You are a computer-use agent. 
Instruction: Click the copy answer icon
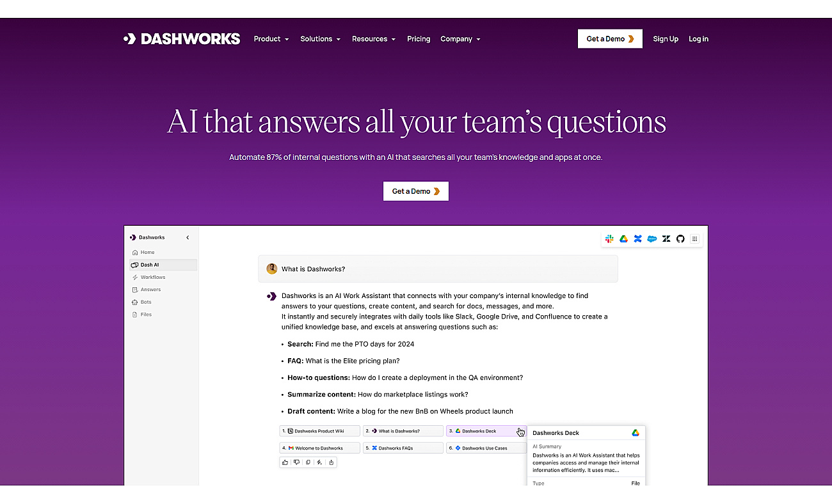[308, 462]
